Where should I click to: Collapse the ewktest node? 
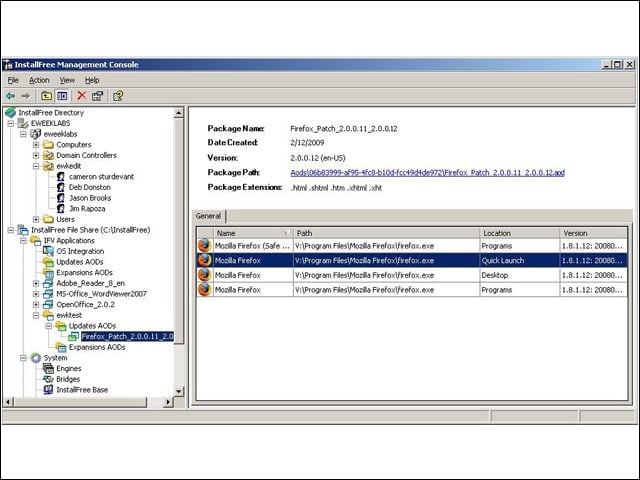[36, 315]
